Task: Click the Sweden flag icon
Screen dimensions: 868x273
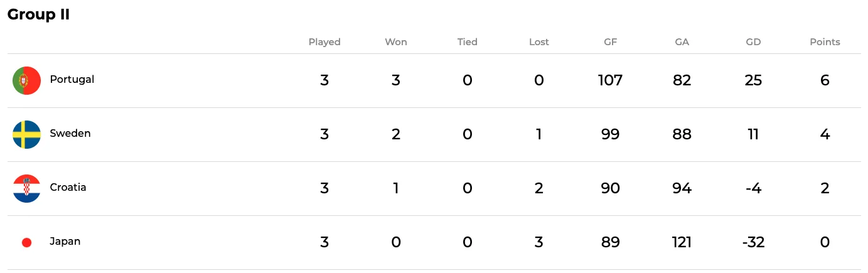Action: pyautogui.click(x=26, y=134)
